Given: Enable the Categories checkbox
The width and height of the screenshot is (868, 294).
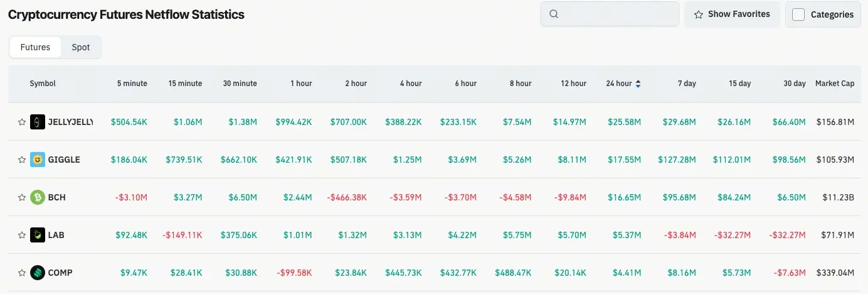Looking at the screenshot, I should (798, 14).
